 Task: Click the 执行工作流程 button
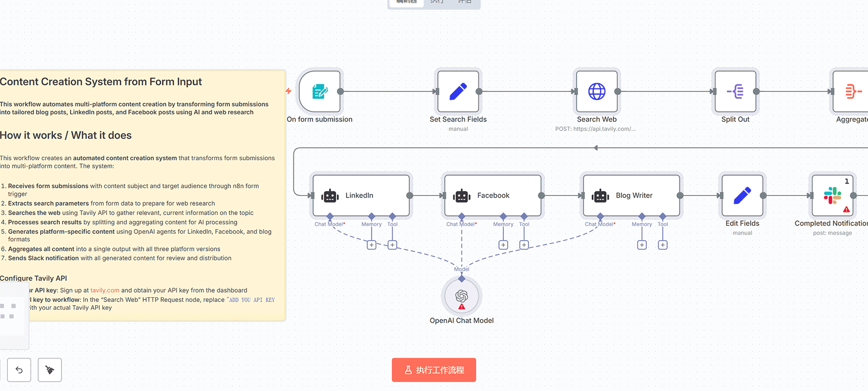click(434, 370)
